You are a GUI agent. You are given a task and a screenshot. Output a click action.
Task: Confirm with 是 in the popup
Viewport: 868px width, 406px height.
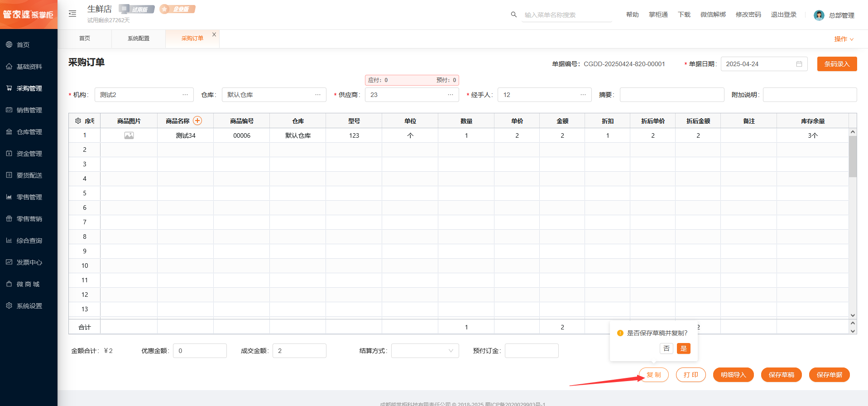pos(684,348)
